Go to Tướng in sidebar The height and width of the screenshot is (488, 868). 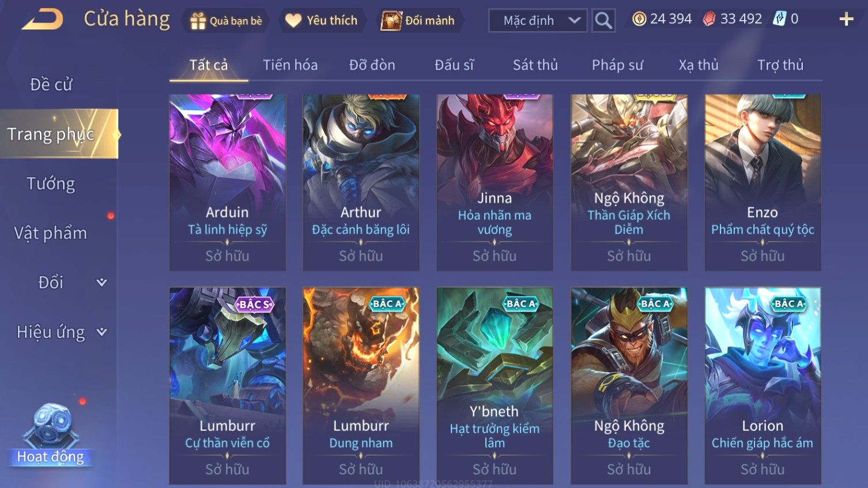point(51,184)
